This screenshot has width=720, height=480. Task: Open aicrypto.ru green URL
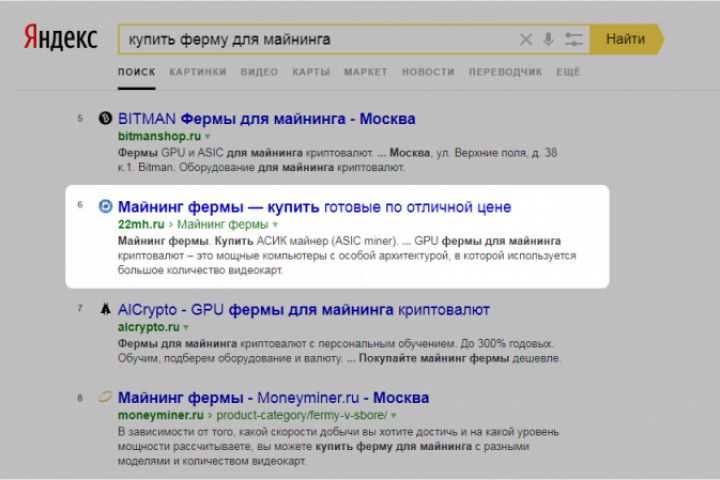tap(149, 327)
